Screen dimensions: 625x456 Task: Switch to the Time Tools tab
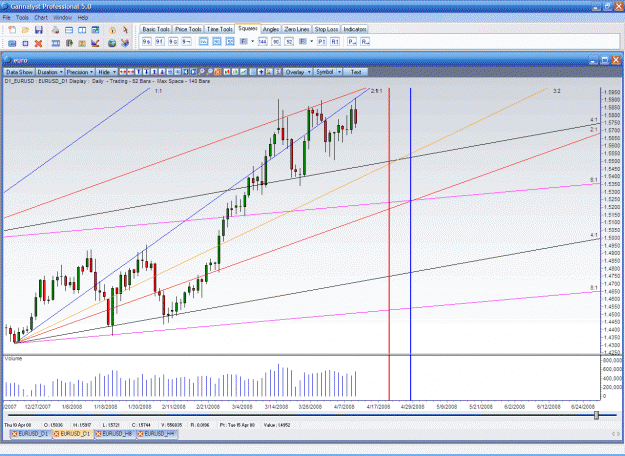[220, 29]
